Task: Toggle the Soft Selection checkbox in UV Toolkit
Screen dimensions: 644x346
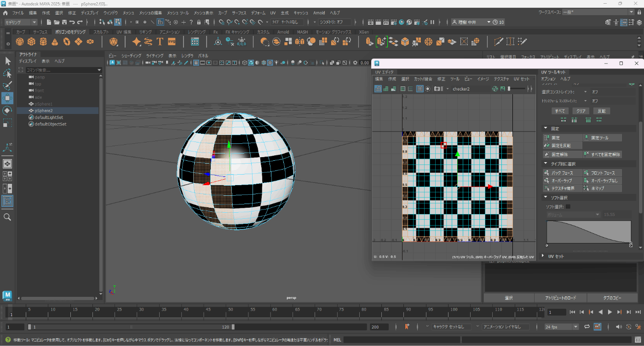Action: 568,207
